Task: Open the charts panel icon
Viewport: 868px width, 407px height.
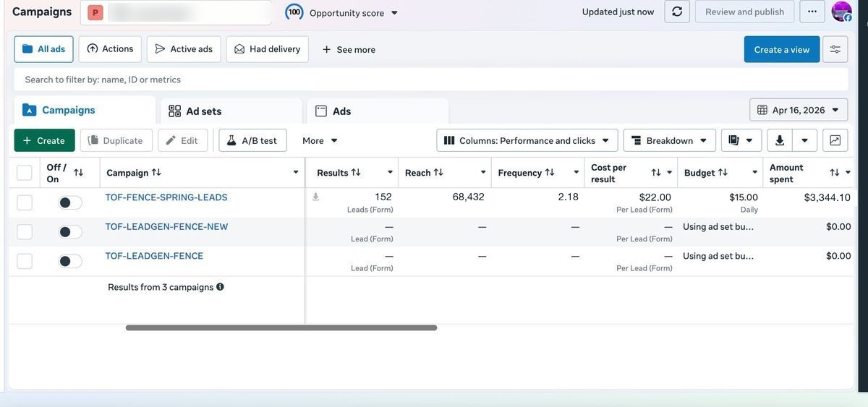Action: click(835, 140)
